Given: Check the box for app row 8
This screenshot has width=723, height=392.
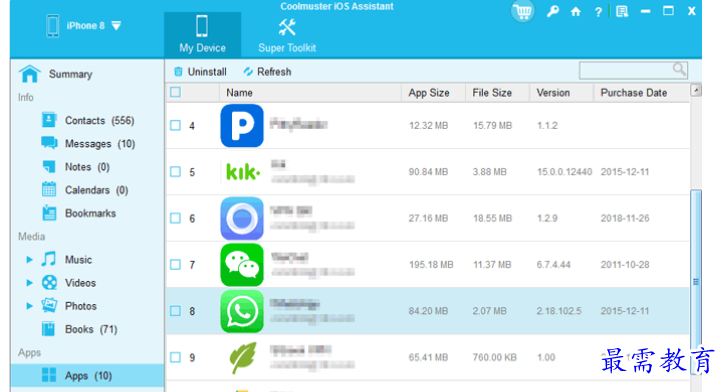Looking at the screenshot, I should tap(175, 311).
